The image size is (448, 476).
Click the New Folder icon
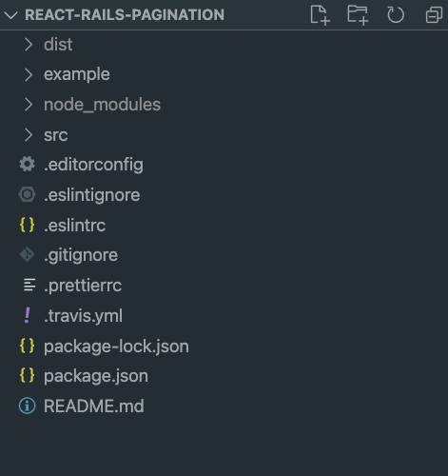point(358,15)
